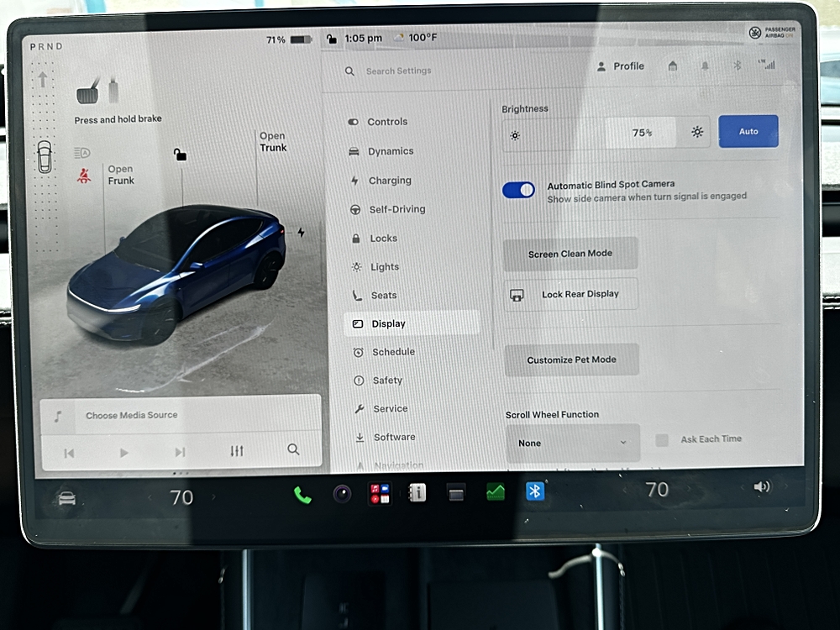
Task: Tap the Bluetooth status icon at top
Action: [x=738, y=66]
